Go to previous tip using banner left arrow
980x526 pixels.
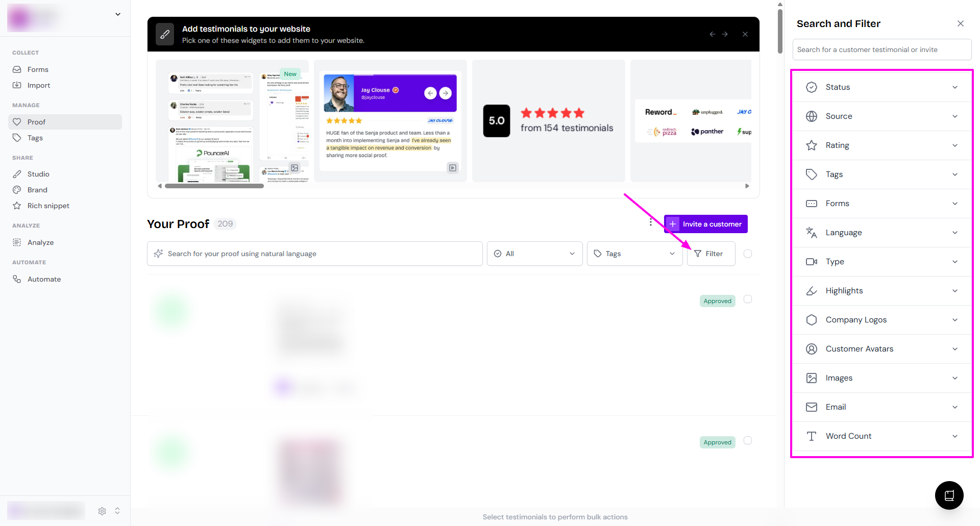point(712,34)
